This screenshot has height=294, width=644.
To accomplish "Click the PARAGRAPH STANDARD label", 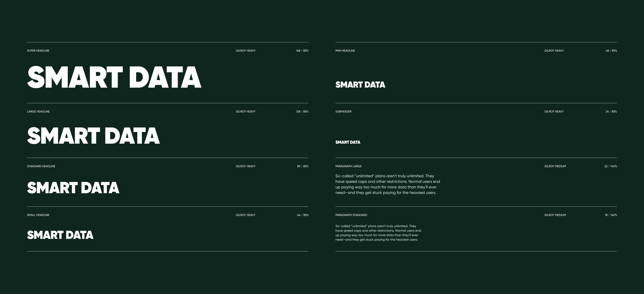I will (351, 215).
